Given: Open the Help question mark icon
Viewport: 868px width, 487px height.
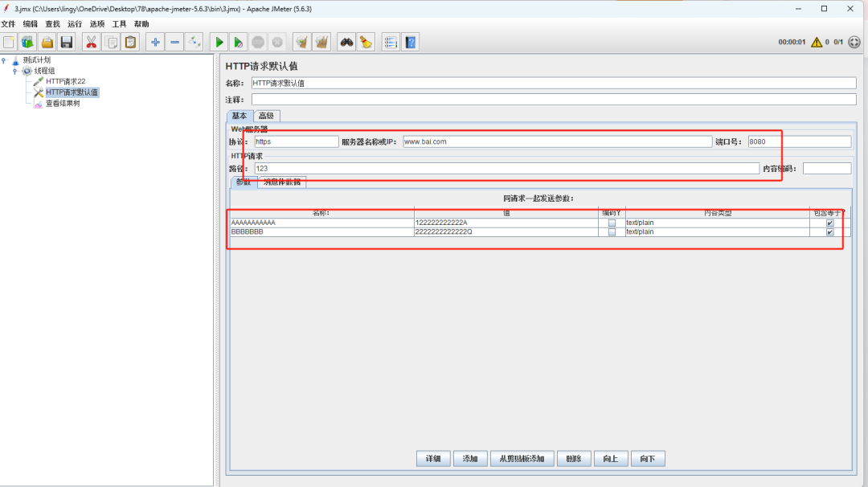Looking at the screenshot, I should 410,43.
